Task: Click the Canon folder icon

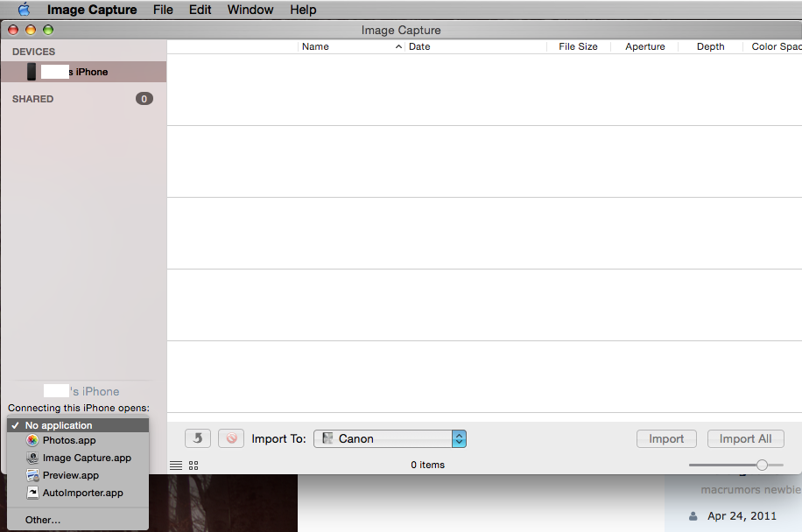Action: 327,438
